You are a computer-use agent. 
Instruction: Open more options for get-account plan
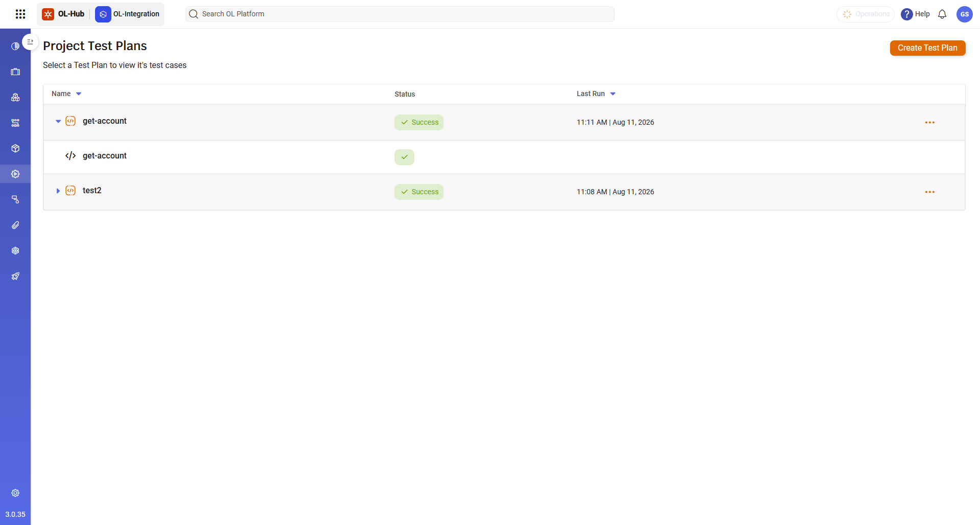[x=929, y=123]
